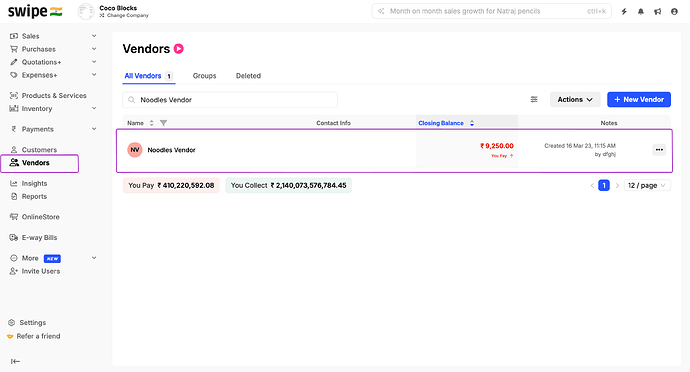This screenshot has height=372, width=690.
Task: Open the column settings sliders icon
Action: pos(534,99)
